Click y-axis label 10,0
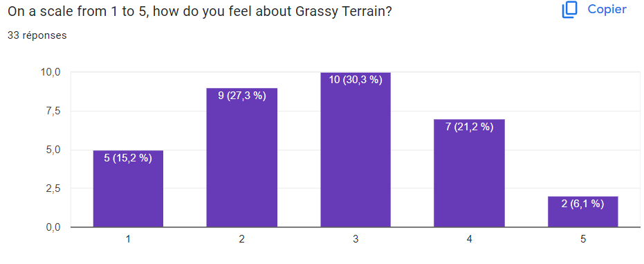This screenshot has height=264, width=644. tap(50, 72)
